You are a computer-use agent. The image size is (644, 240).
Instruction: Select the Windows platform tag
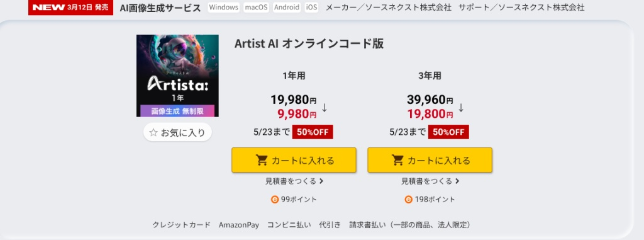(x=223, y=8)
